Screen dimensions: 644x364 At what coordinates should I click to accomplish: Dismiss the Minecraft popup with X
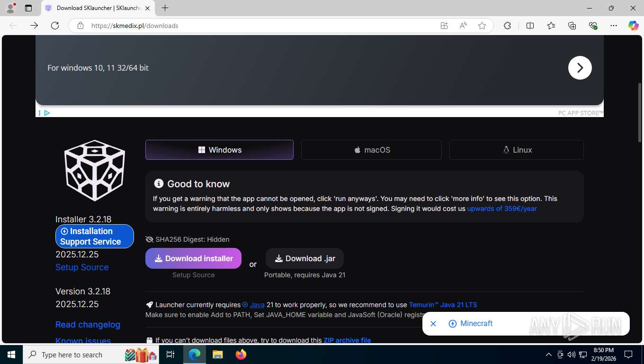[x=433, y=324]
